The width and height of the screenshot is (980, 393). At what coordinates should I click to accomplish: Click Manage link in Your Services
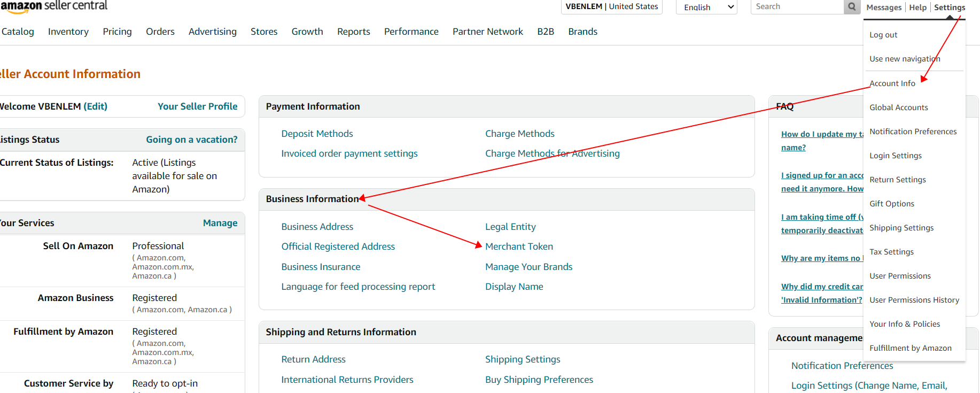pyautogui.click(x=220, y=223)
